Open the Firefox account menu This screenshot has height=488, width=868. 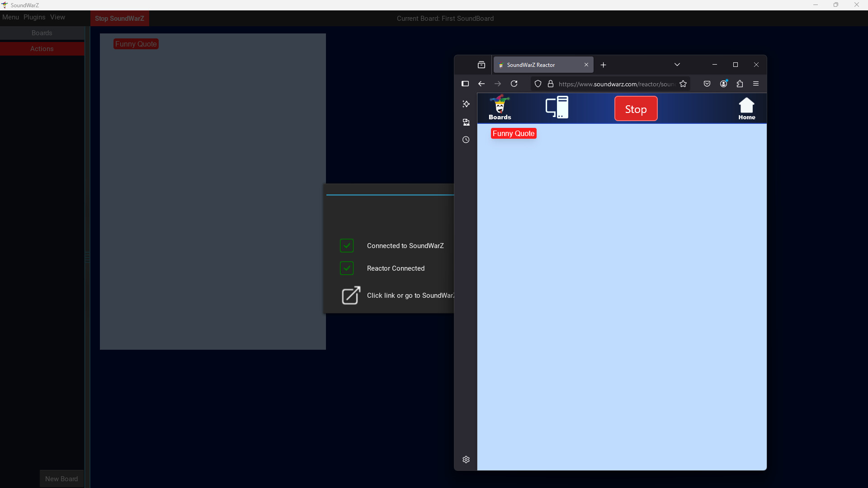tap(723, 84)
